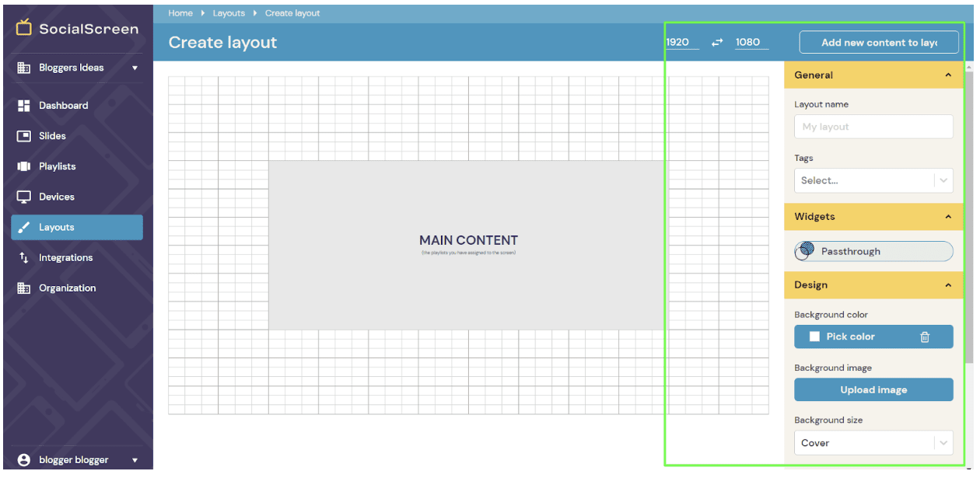
Task: Open the Bloggers Ideas organization dropdown
Action: (135, 68)
